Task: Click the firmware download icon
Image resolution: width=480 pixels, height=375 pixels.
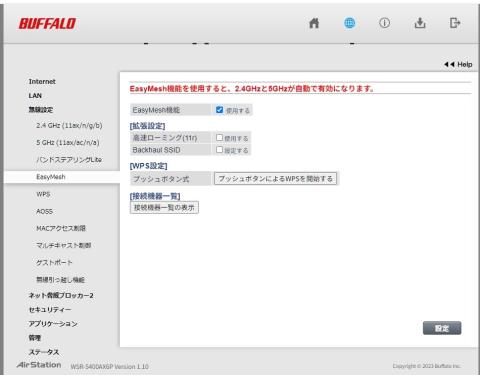Action: click(420, 23)
